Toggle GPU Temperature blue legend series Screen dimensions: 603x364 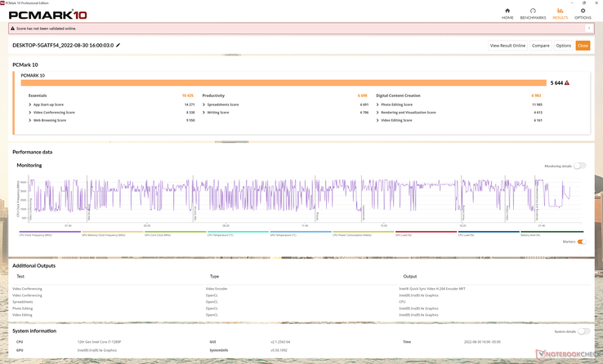(x=301, y=233)
